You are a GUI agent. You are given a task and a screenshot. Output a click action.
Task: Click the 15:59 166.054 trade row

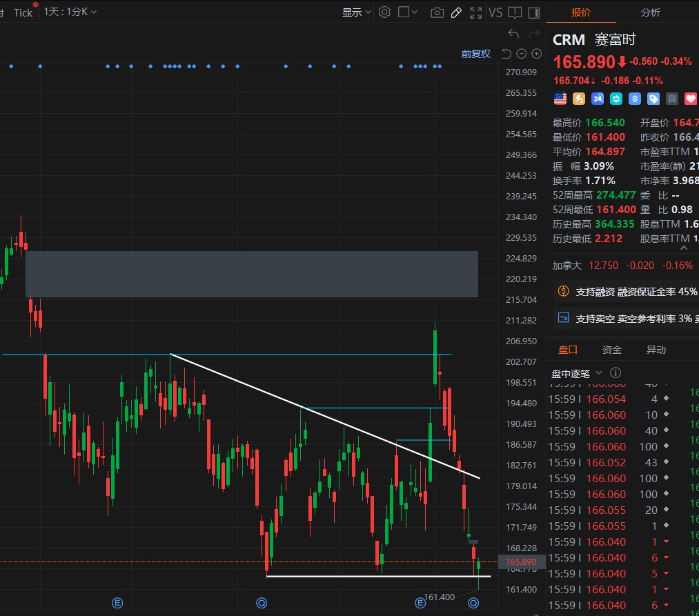click(x=609, y=399)
